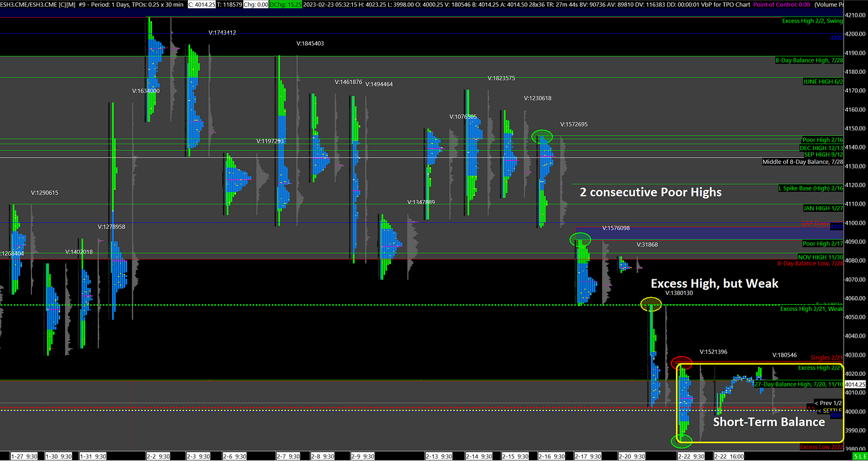Click the '27-Day Balance High, 7/20, 11/10' label
This screenshot has height=461, width=868.
pyautogui.click(x=798, y=385)
